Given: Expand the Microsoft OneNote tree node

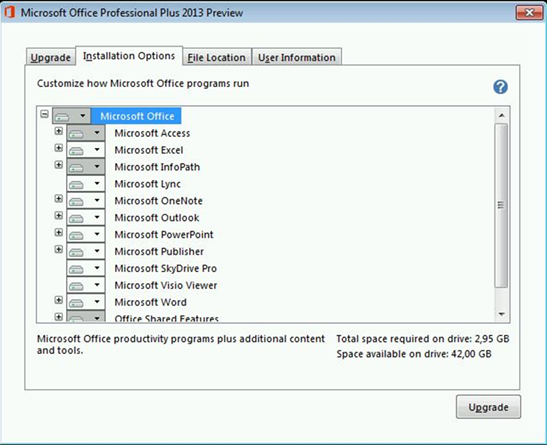Looking at the screenshot, I should click(x=59, y=198).
